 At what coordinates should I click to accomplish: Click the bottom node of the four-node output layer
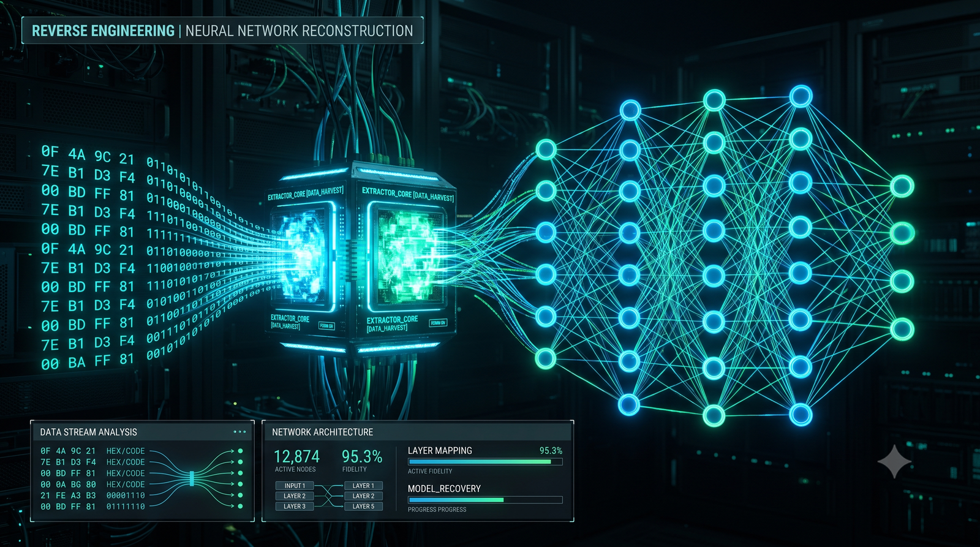902,329
